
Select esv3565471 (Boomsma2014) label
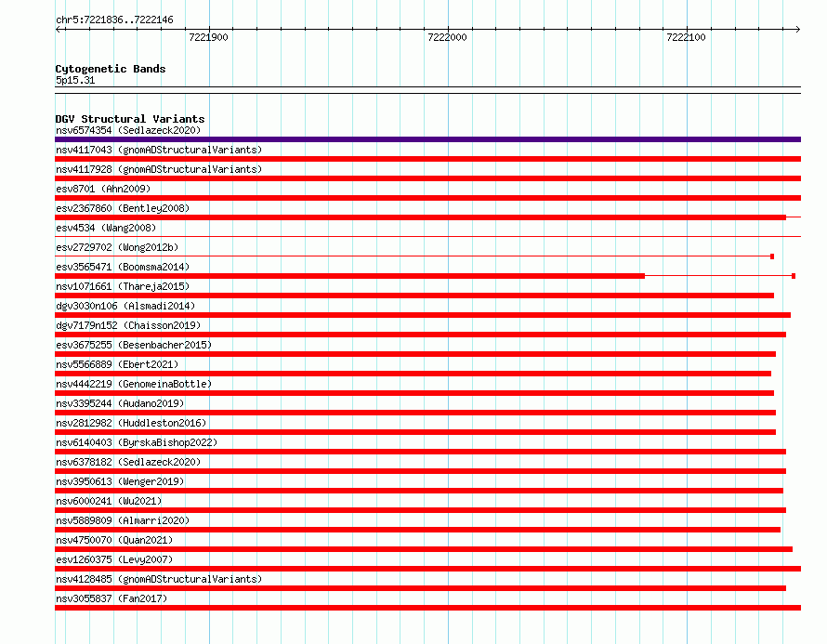tap(123, 267)
